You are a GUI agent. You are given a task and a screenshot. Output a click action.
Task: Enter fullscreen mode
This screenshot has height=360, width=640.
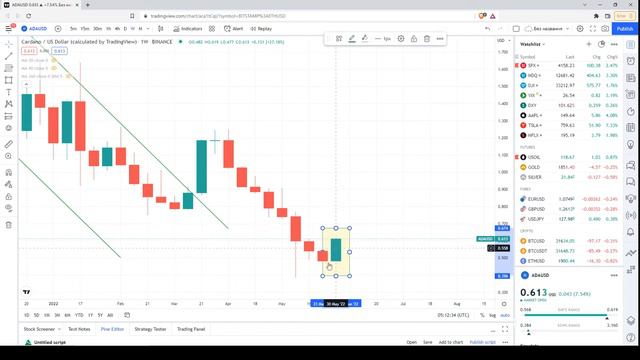(593, 29)
